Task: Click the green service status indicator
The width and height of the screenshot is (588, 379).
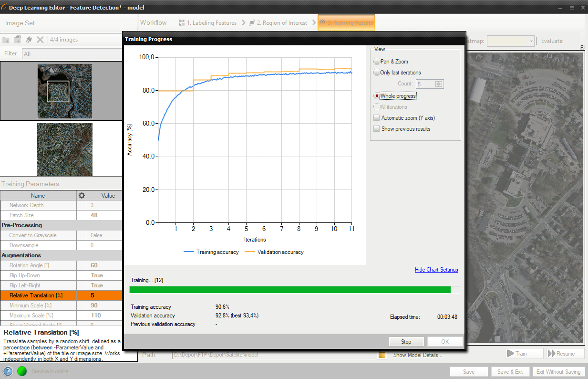Action: point(22,371)
